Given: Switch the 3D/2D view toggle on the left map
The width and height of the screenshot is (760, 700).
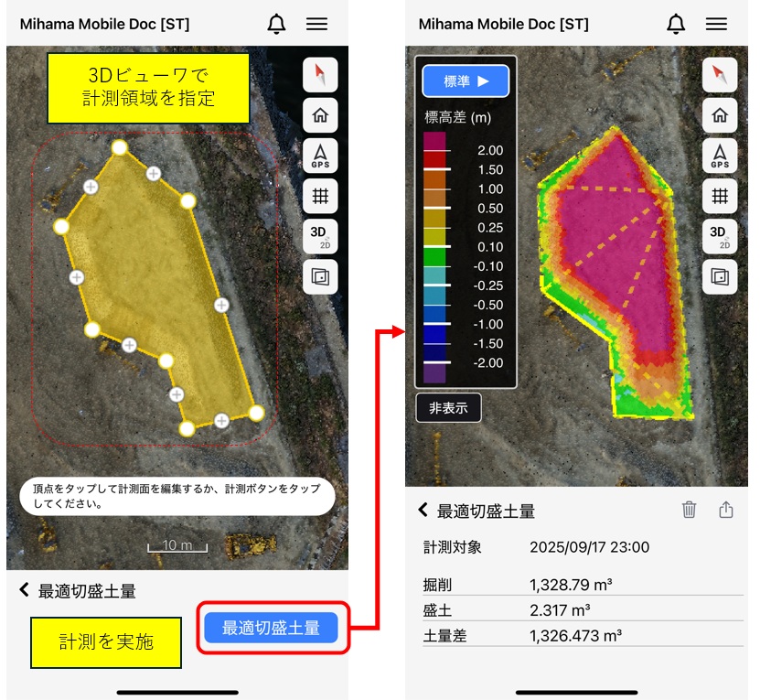Looking at the screenshot, I should 320,236.
